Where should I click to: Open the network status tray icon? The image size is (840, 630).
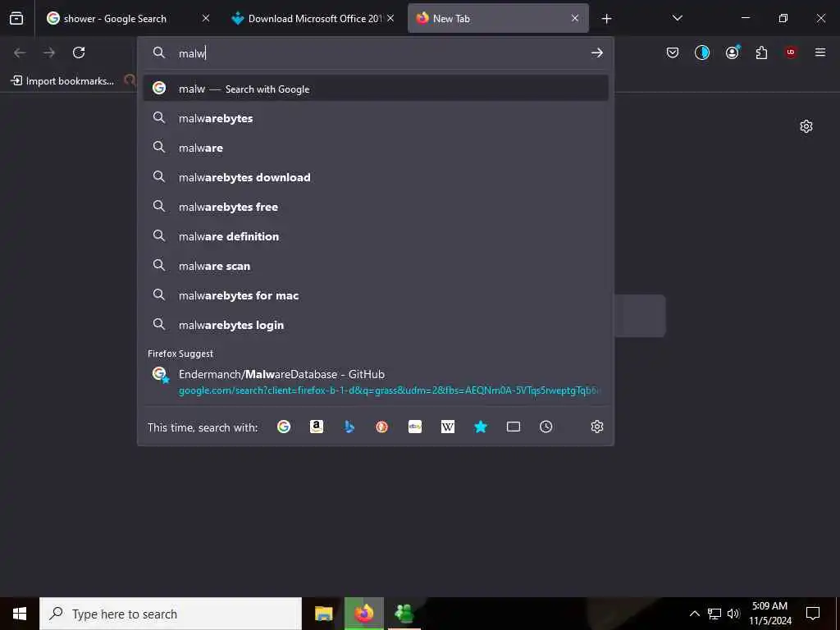[714, 614]
